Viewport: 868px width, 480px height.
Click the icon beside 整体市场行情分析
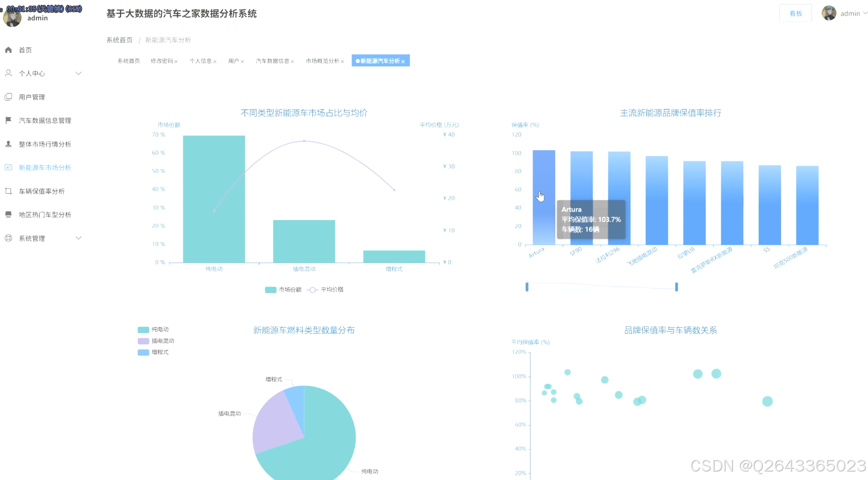9,144
